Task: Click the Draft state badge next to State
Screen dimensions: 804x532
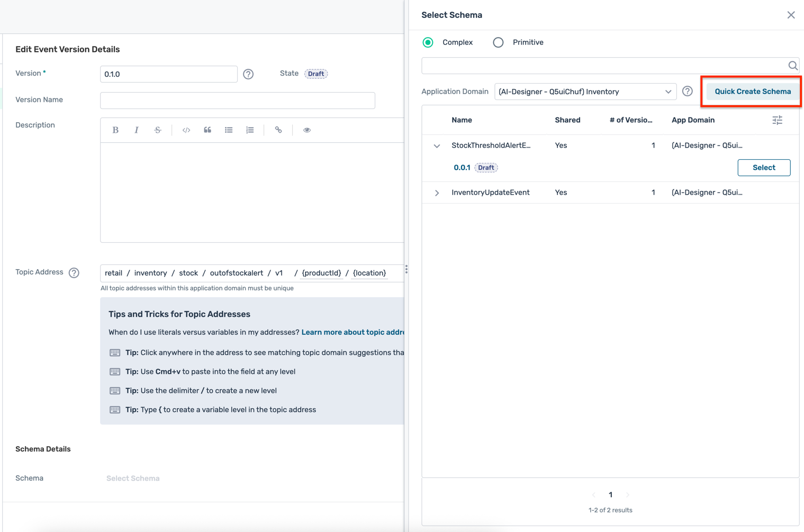Action: pos(316,74)
